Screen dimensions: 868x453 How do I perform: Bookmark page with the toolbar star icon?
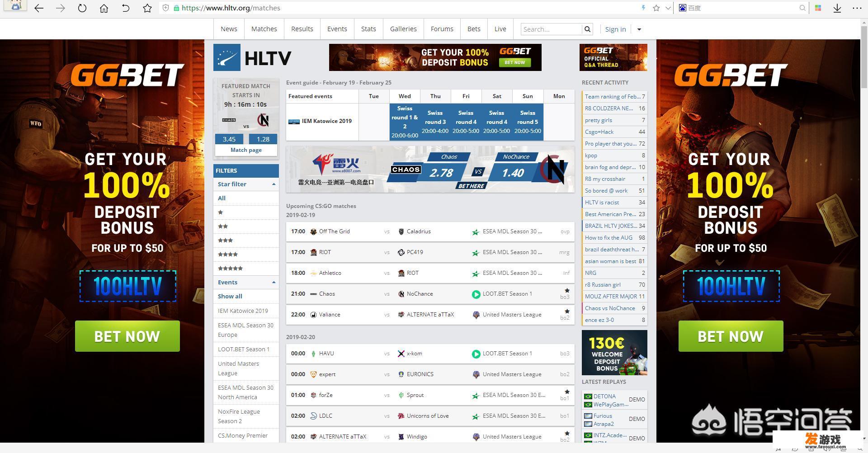coord(147,8)
